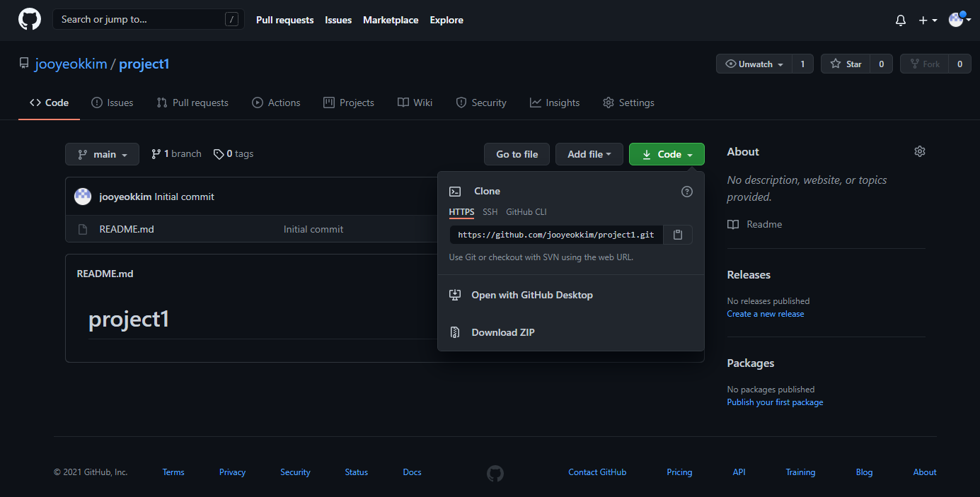Open the Add file dropdown
The image size is (980, 497).
(x=589, y=154)
